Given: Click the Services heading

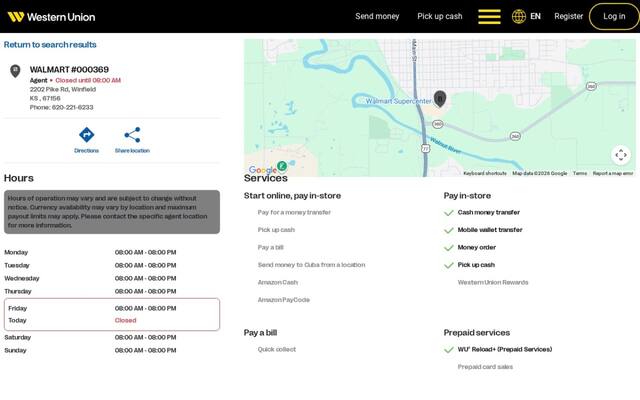Looking at the screenshot, I should pos(266,178).
